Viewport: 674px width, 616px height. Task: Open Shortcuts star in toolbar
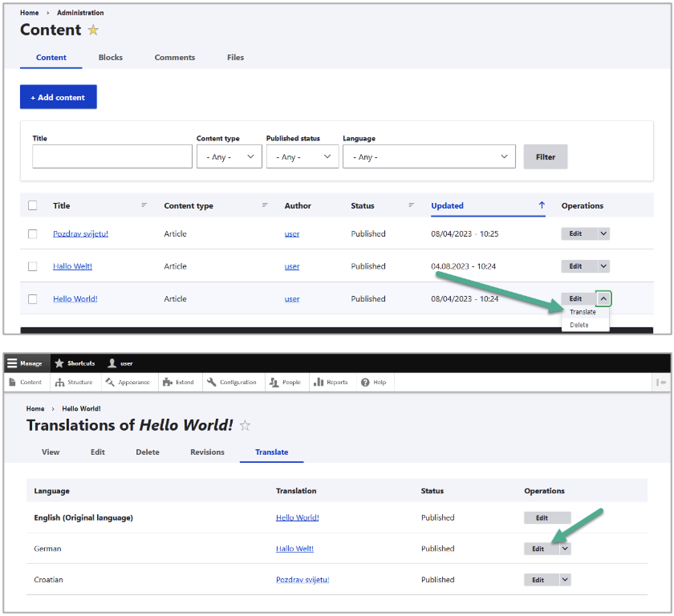(75, 363)
